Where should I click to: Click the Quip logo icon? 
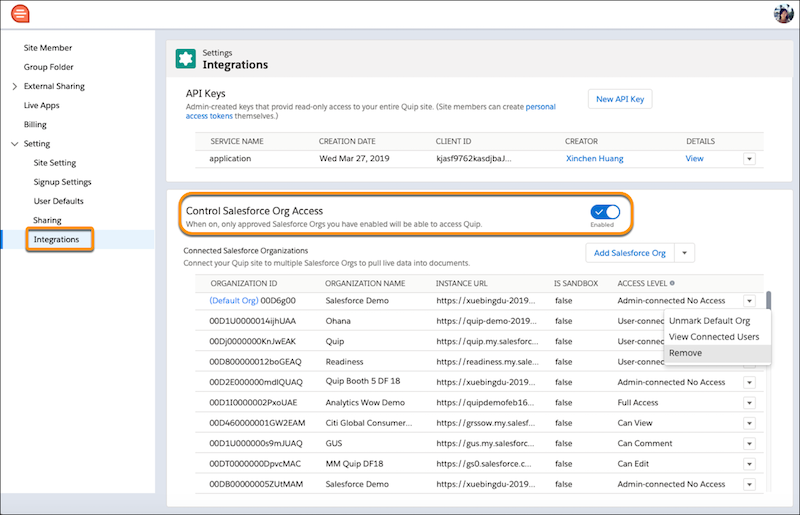pyautogui.click(x=20, y=14)
